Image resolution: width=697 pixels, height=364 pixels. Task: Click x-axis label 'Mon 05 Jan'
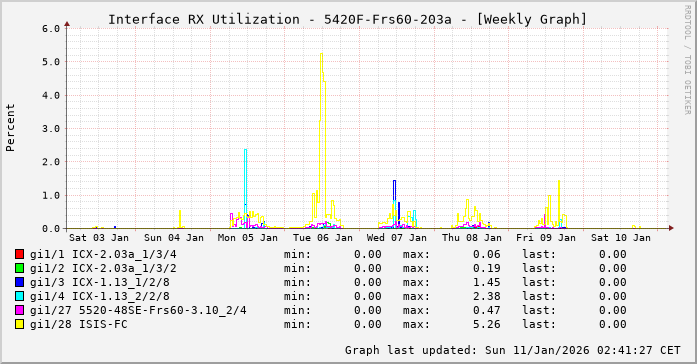tap(248, 238)
